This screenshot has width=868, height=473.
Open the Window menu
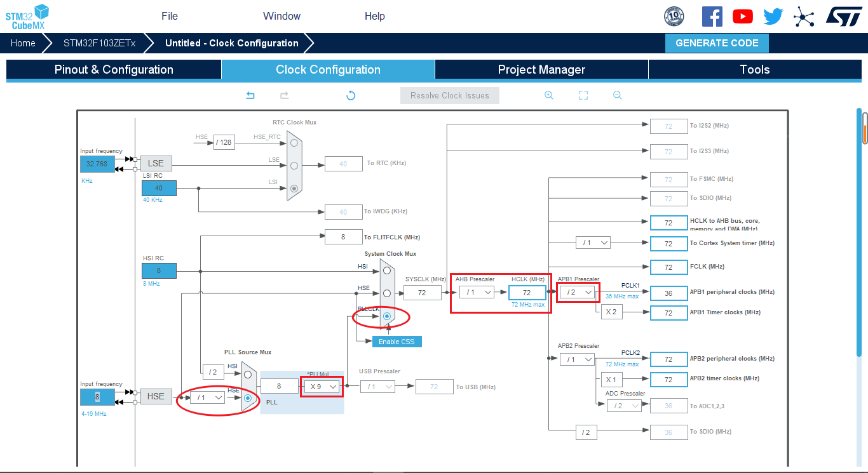(x=281, y=16)
